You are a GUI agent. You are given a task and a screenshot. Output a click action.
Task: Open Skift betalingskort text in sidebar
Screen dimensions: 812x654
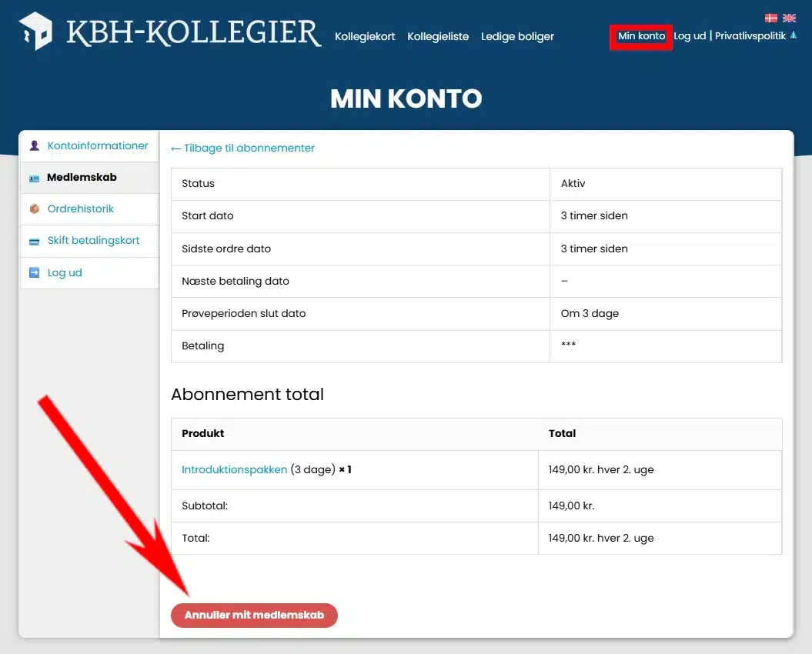(x=94, y=240)
